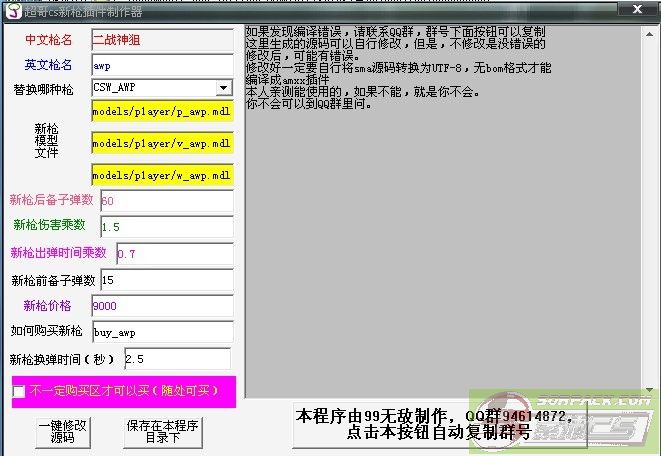Click the 新枪出弹时间乘数 field showing 0.7
The image size is (661, 456).
point(174,254)
